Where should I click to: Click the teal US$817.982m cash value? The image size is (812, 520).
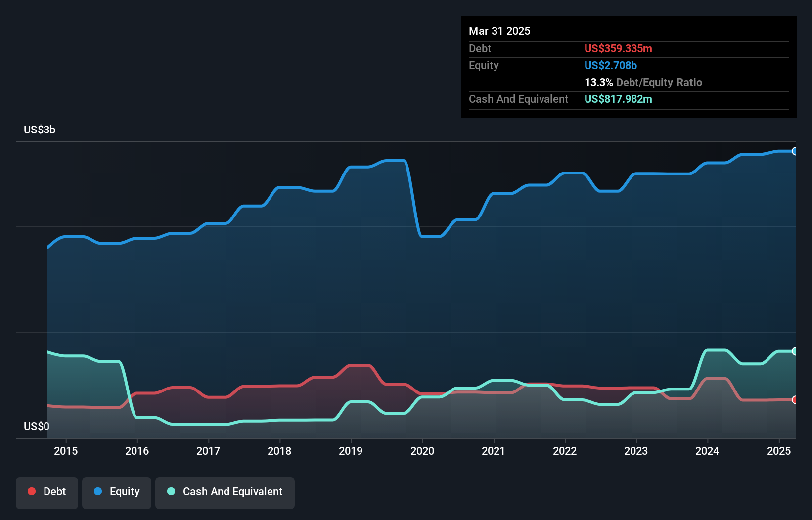[618, 99]
